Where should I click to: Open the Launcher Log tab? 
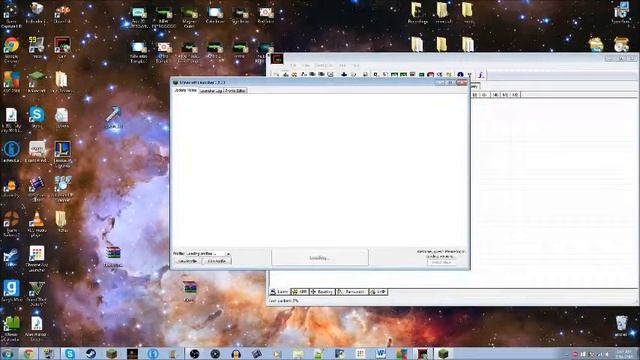click(211, 91)
